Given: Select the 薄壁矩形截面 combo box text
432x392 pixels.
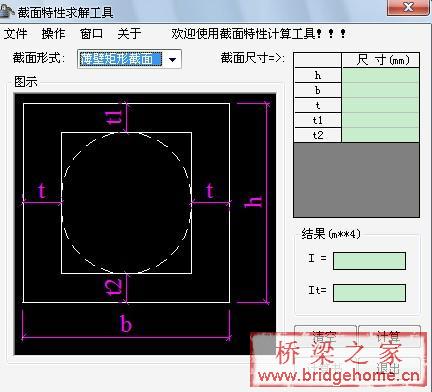Looking at the screenshot, I should pos(121,59).
